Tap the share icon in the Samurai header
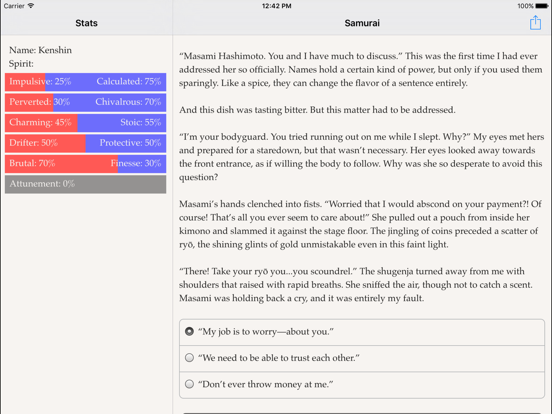This screenshot has width=552, height=414. point(535,23)
